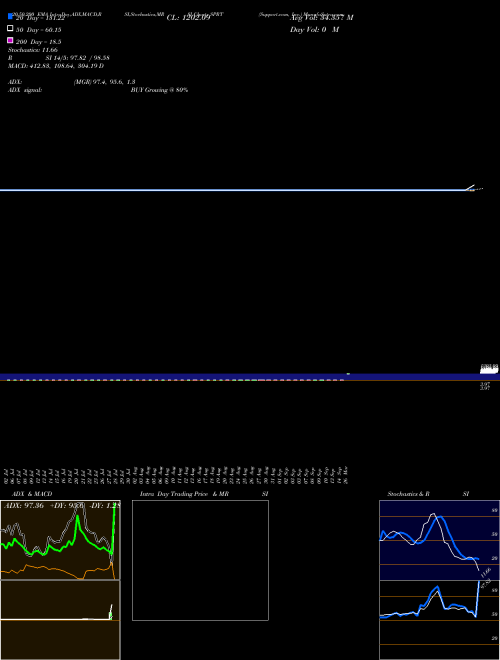This screenshot has height=660, width=500.
Task: Select the '200 Day = 18.5' label
Action: pyautogui.click(x=38, y=42)
